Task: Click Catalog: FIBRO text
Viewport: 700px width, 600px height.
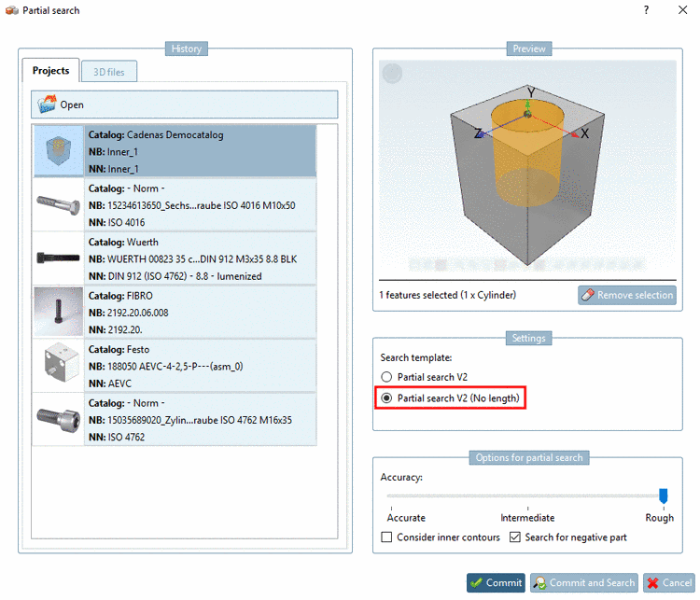Action: (120, 296)
